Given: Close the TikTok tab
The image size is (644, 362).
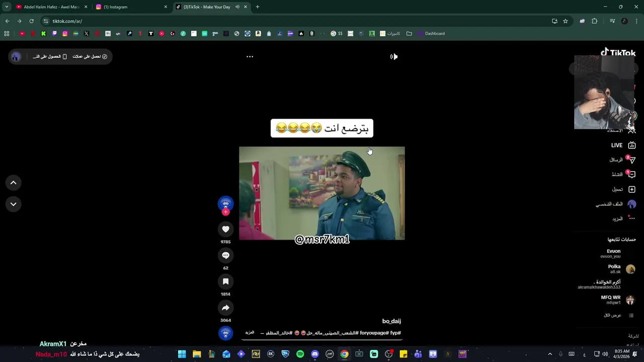Looking at the screenshot, I should point(246,7).
